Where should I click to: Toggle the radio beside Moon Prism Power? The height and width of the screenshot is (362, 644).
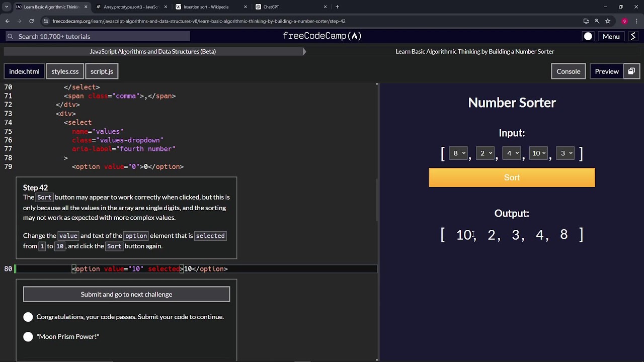[28, 336]
